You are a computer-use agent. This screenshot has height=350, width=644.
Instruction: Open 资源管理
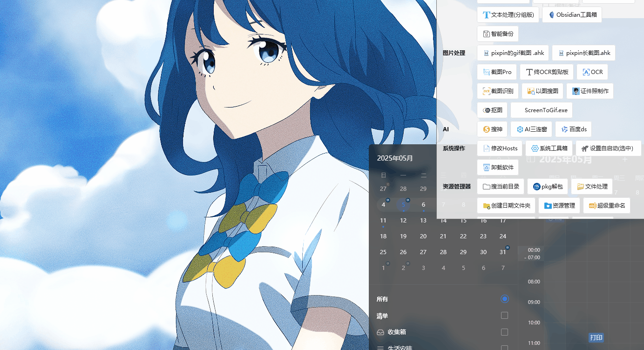coord(559,206)
